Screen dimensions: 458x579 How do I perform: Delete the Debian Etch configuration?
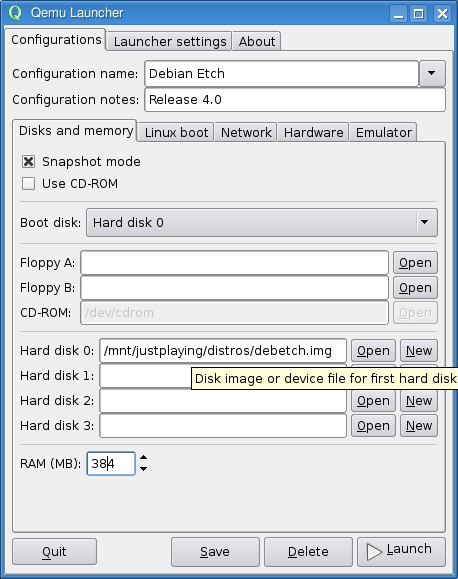(x=308, y=552)
